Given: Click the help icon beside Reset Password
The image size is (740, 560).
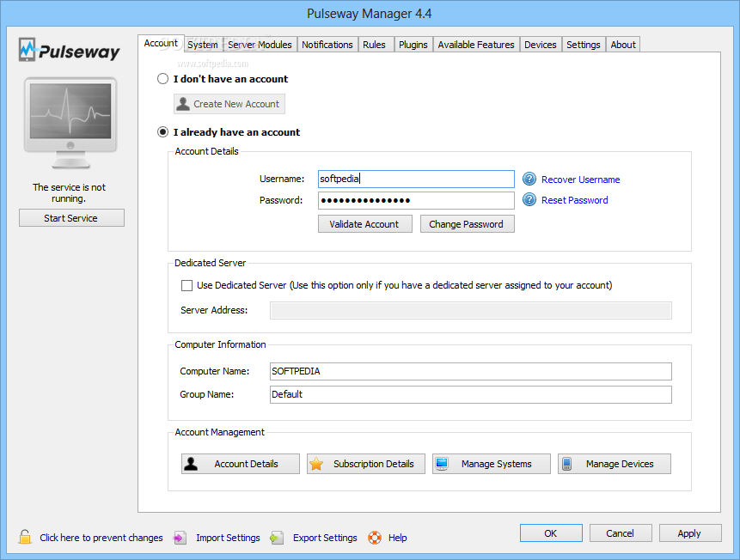Looking at the screenshot, I should point(529,199).
